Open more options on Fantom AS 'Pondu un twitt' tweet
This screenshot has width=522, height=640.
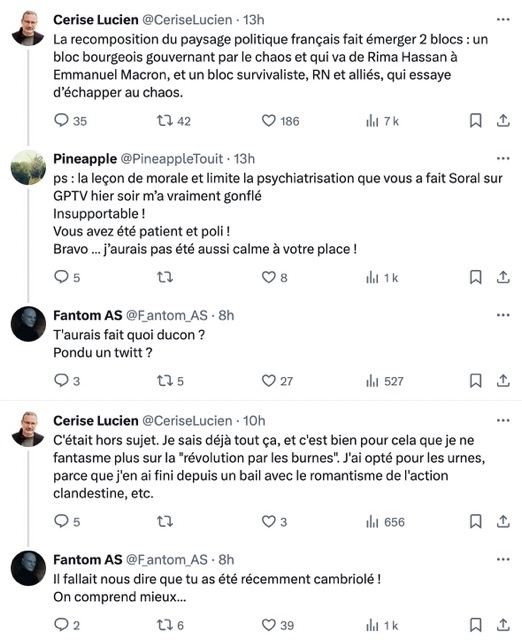point(503,315)
